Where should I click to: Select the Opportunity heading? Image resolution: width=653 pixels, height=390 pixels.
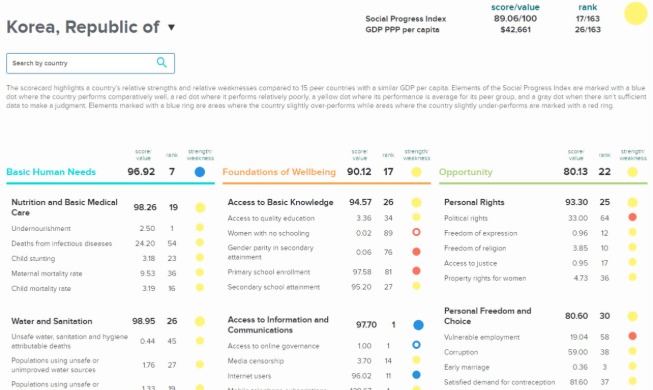coord(466,172)
